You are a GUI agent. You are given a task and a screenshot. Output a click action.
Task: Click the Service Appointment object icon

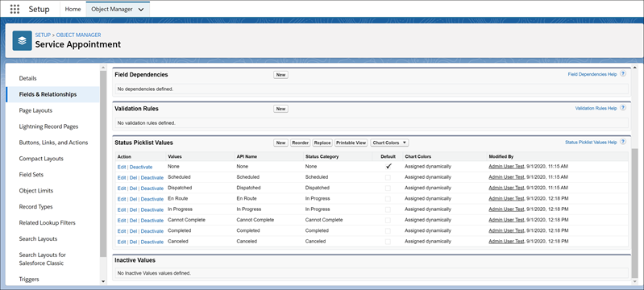tap(23, 40)
